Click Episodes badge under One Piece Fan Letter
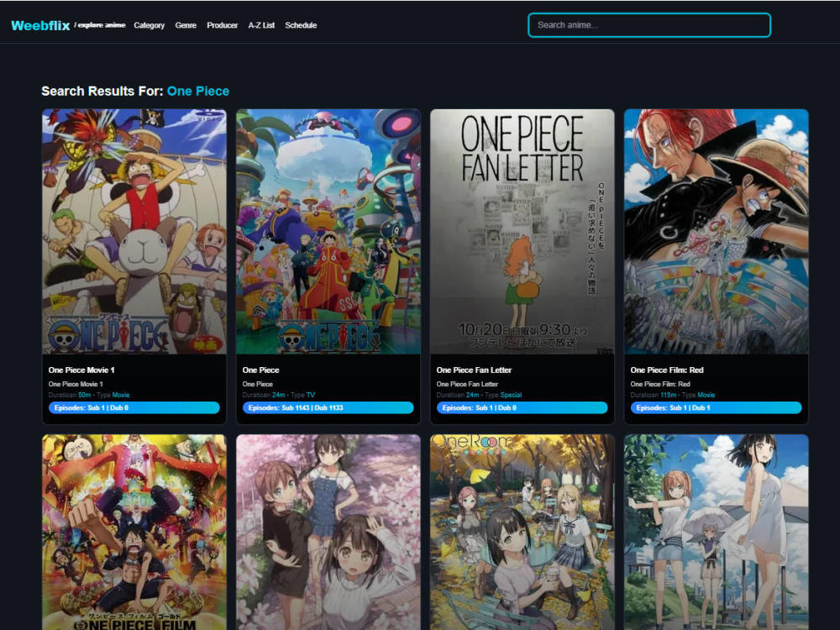The image size is (840, 630). tap(522, 407)
